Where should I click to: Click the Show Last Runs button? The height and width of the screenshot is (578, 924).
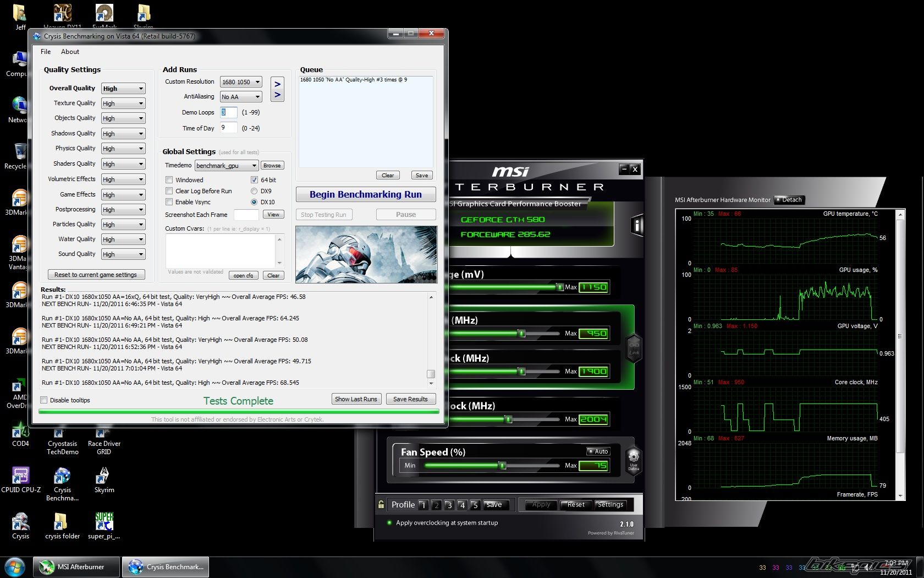click(356, 399)
